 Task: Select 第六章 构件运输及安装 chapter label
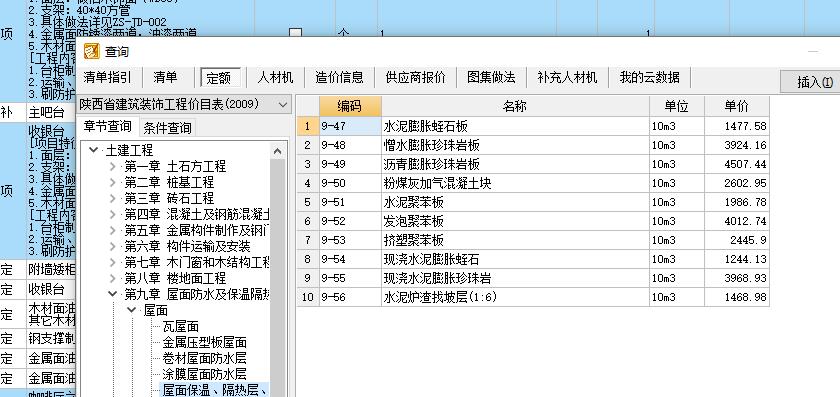[188, 247]
